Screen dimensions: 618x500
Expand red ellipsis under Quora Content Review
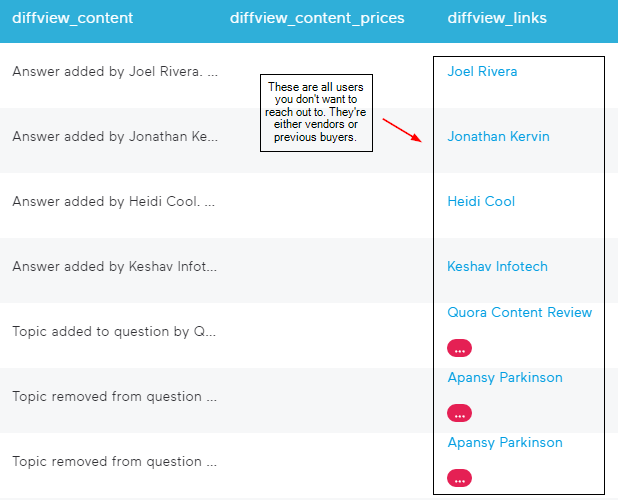coord(460,349)
